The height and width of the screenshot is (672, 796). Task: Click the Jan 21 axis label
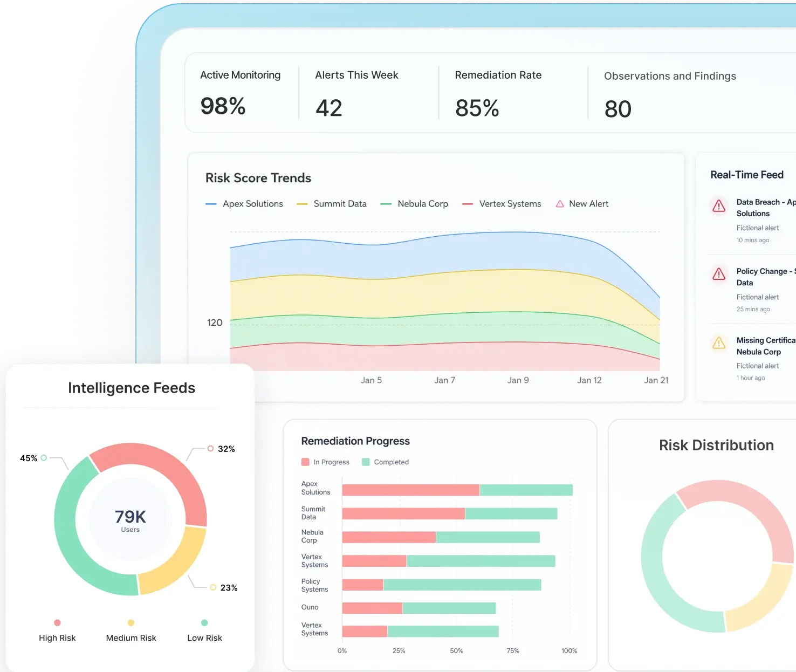(656, 380)
